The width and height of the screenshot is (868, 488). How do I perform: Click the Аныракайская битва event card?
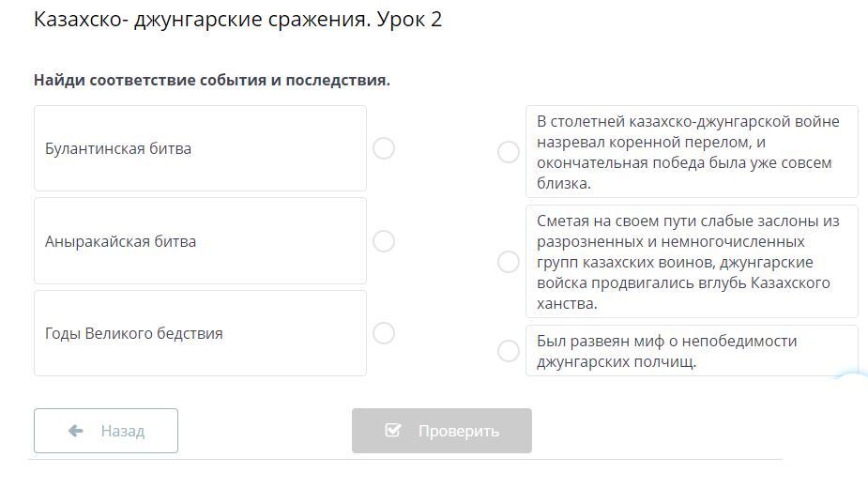(200, 241)
